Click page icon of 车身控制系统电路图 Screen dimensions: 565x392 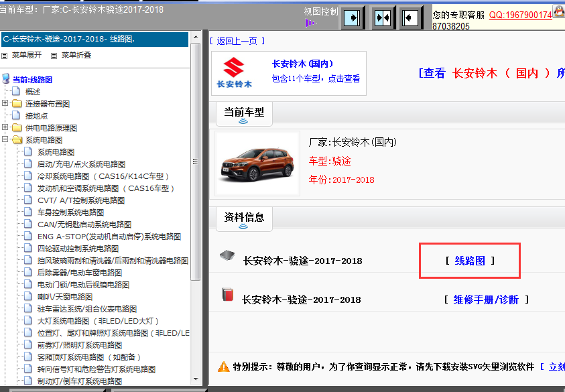click(28, 212)
